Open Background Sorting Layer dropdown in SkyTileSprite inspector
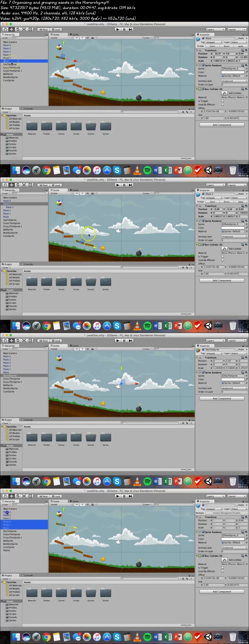 click(234, 388)
